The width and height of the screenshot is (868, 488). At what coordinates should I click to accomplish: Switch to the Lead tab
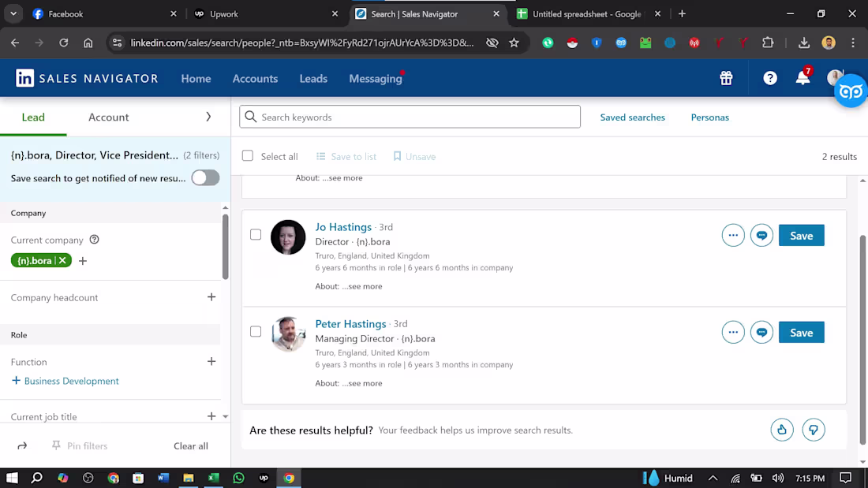[33, 117]
